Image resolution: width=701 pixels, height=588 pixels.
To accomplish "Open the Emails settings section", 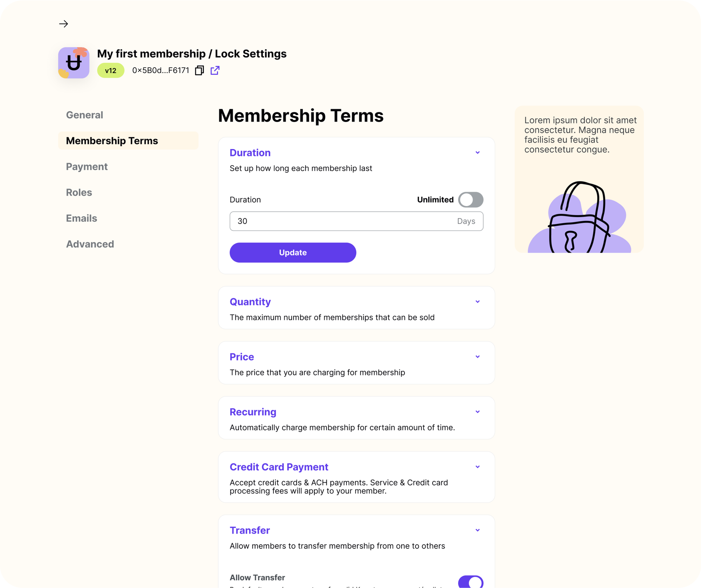I will [81, 218].
